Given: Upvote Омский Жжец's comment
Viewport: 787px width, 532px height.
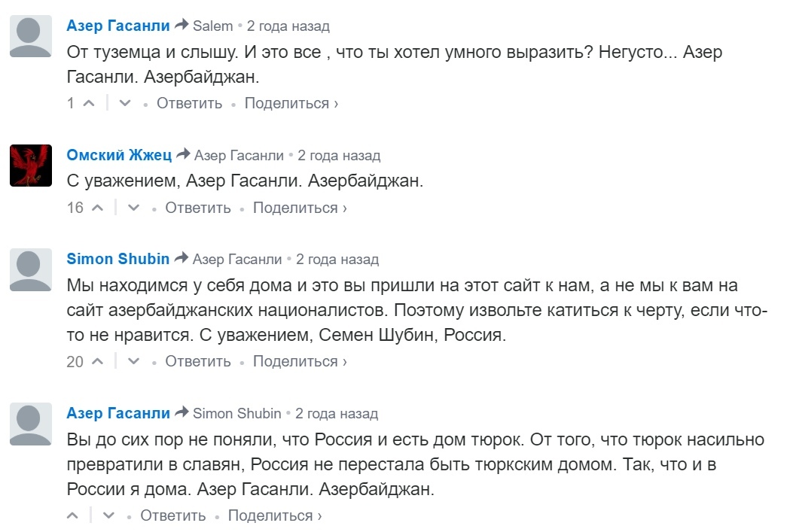Looking at the screenshot, I should pos(97,208).
